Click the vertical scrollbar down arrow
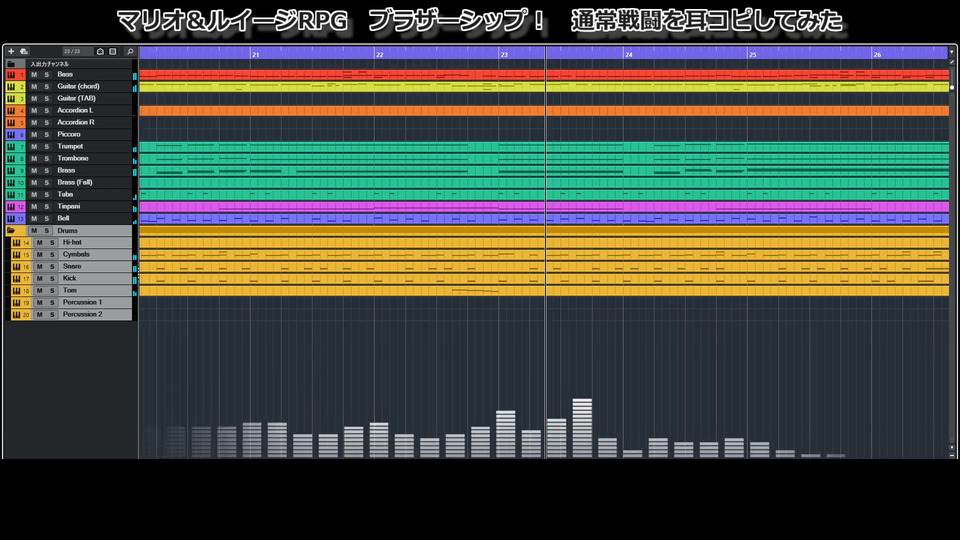The width and height of the screenshot is (960, 540). [952, 448]
